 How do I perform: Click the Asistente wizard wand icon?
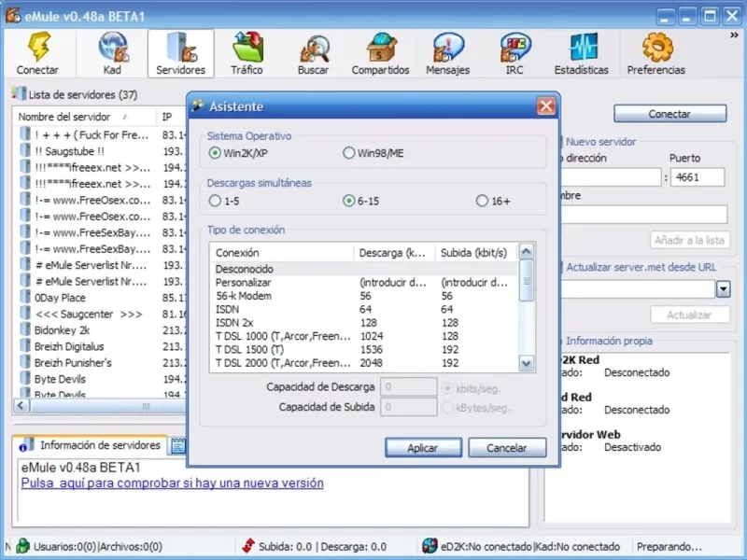198,105
